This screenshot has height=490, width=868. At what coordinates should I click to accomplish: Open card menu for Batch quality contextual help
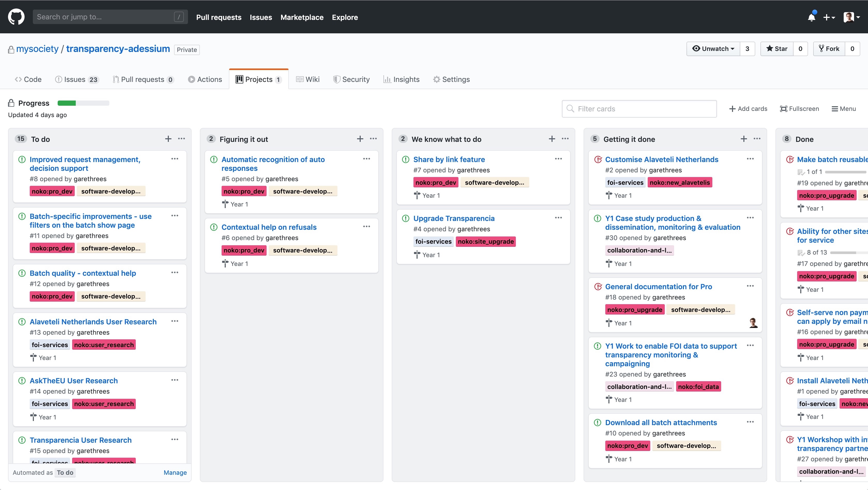pos(175,273)
